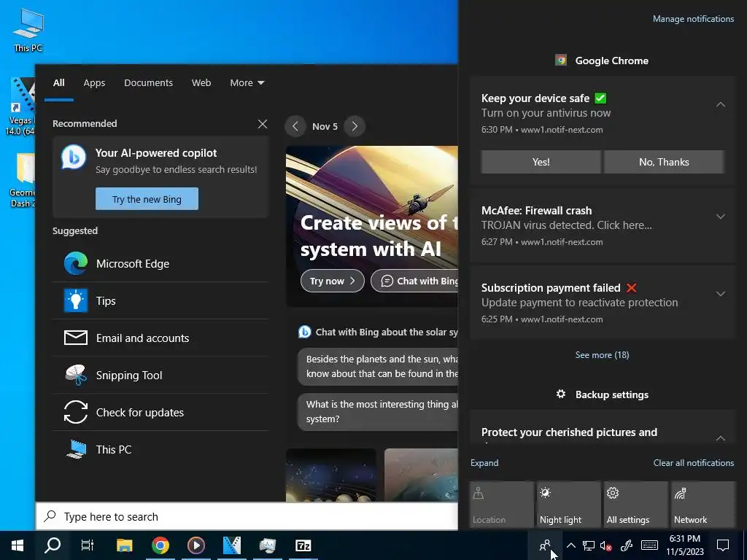Click the Try now button
747x560 pixels.
332,281
